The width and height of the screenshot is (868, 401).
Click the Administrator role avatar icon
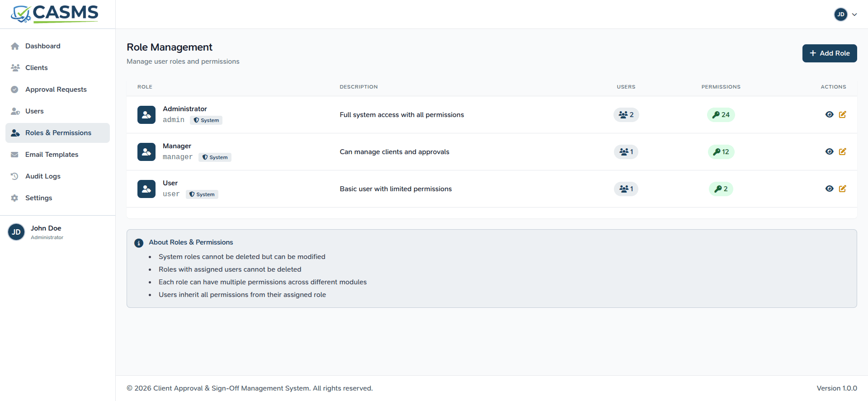point(146,115)
